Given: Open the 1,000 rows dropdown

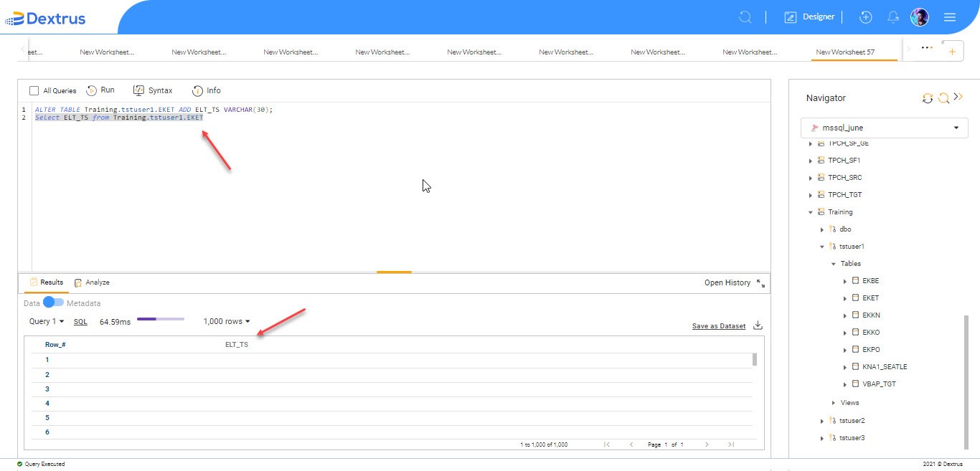Looking at the screenshot, I should [x=227, y=322].
